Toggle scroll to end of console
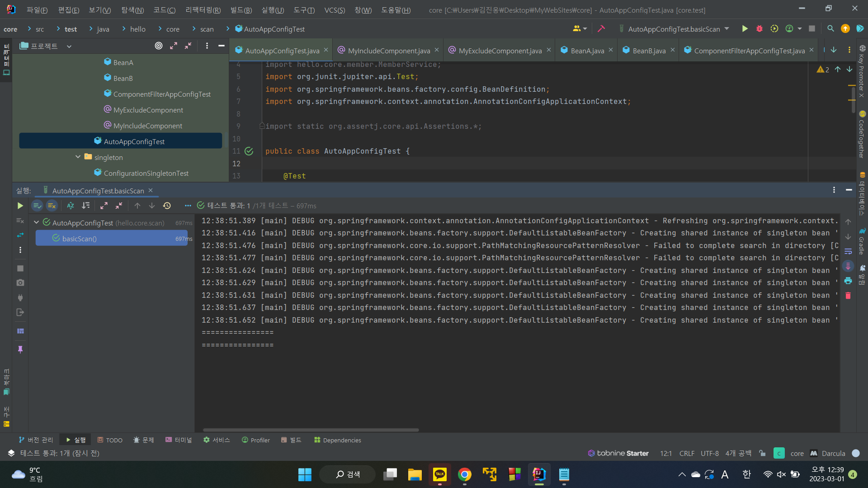868x488 pixels. tap(848, 266)
